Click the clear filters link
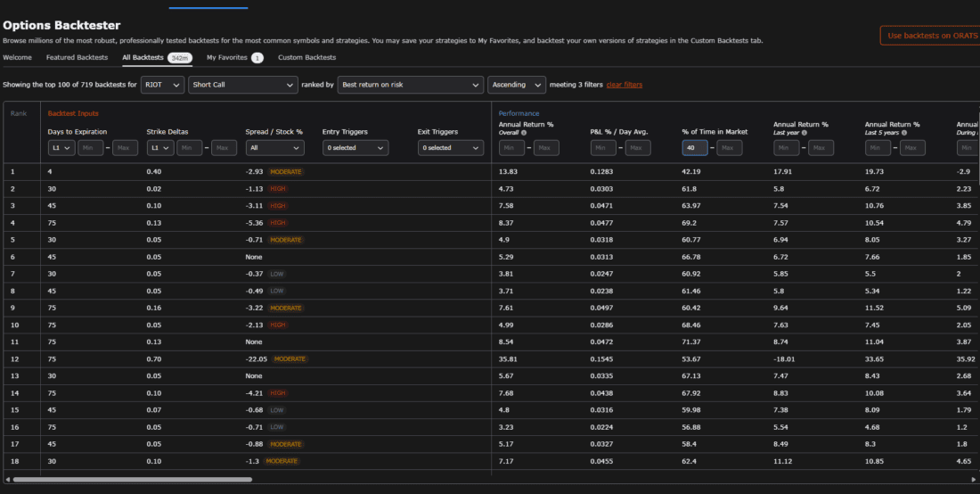The height and width of the screenshot is (494, 980). 625,85
